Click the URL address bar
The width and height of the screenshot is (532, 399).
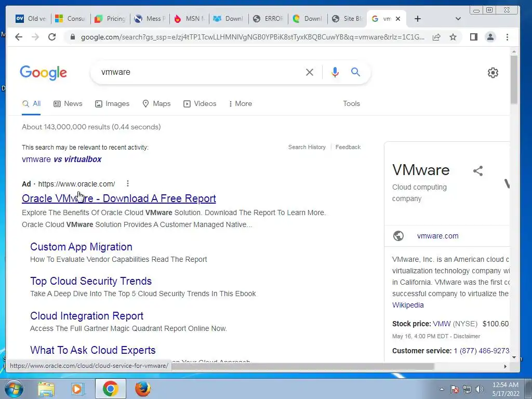point(252,37)
